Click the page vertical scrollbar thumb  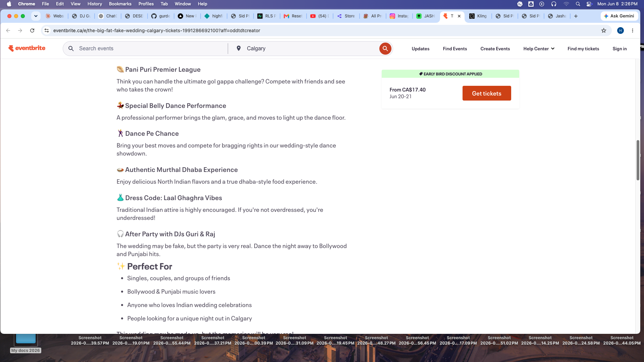[x=638, y=160]
